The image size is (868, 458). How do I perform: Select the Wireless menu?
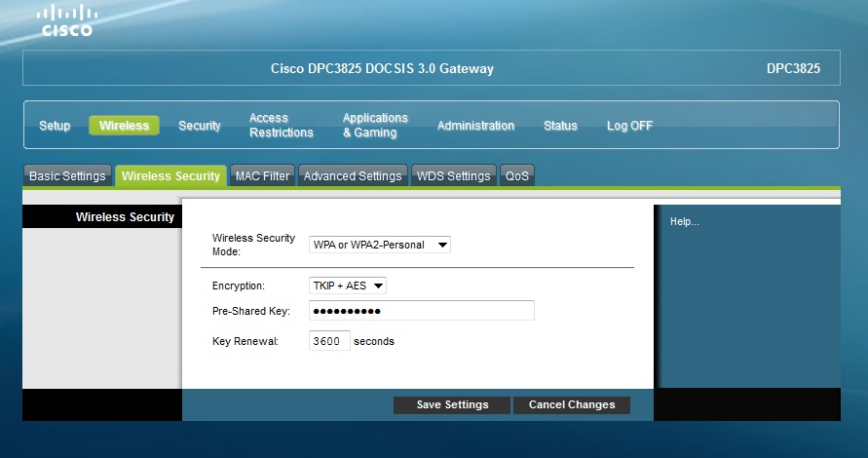tap(124, 126)
